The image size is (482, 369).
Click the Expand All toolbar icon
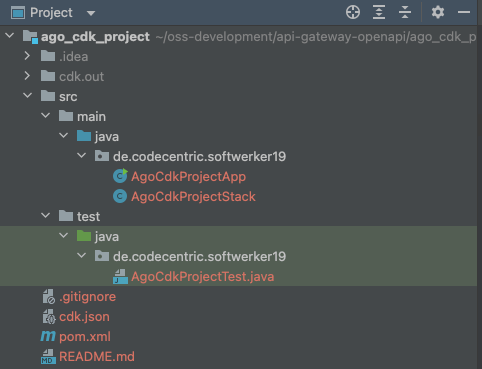379,12
